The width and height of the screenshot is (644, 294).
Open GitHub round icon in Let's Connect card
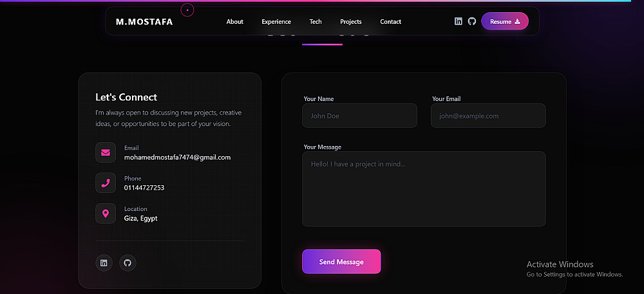pos(128,263)
